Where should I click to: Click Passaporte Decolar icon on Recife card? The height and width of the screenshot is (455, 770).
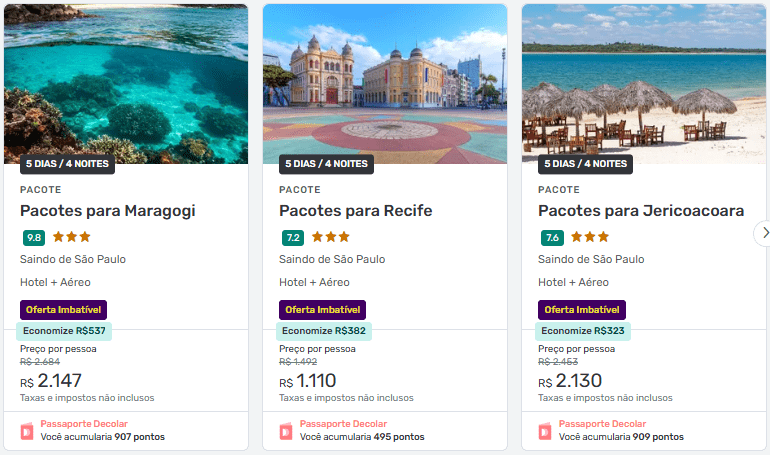tap(286, 431)
